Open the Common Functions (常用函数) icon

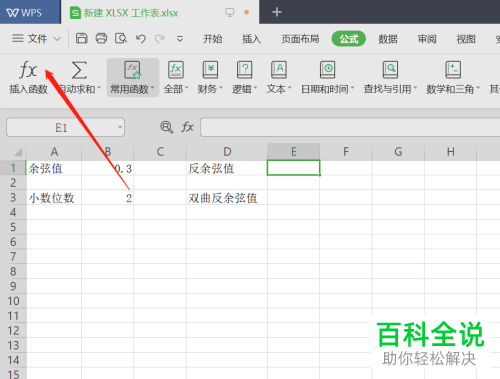132,70
